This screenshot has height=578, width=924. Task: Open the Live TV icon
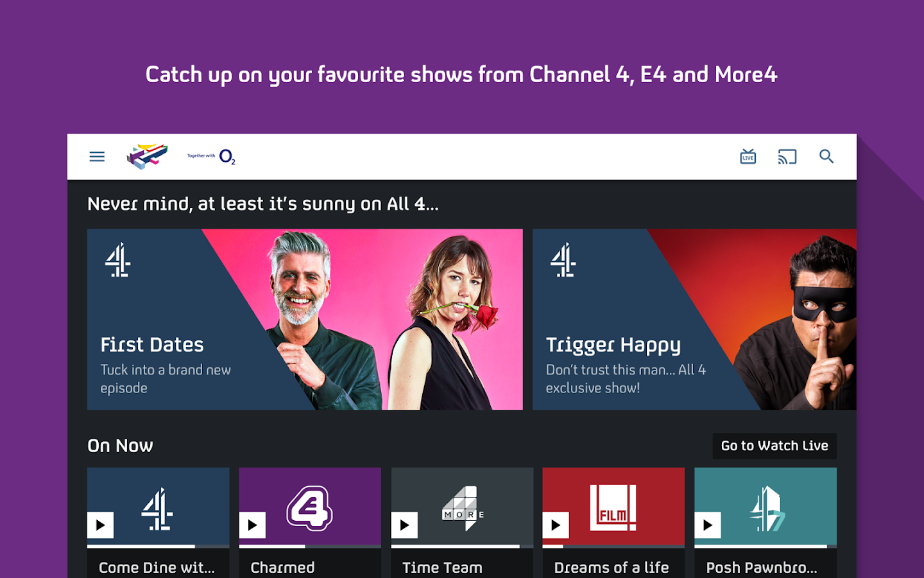(x=748, y=157)
